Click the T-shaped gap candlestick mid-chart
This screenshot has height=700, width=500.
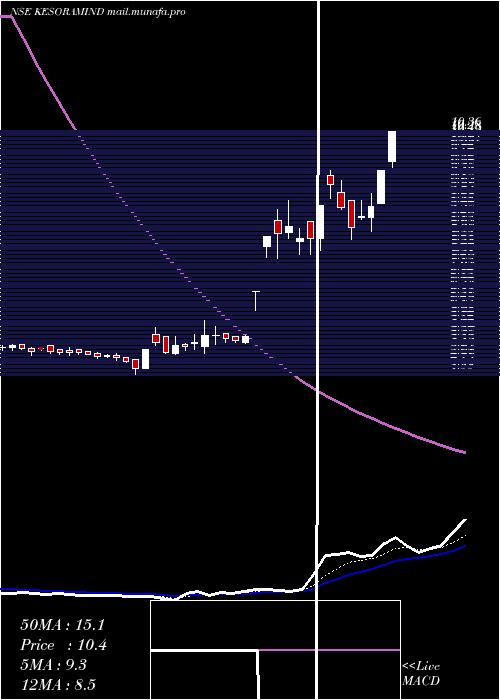tap(256, 301)
